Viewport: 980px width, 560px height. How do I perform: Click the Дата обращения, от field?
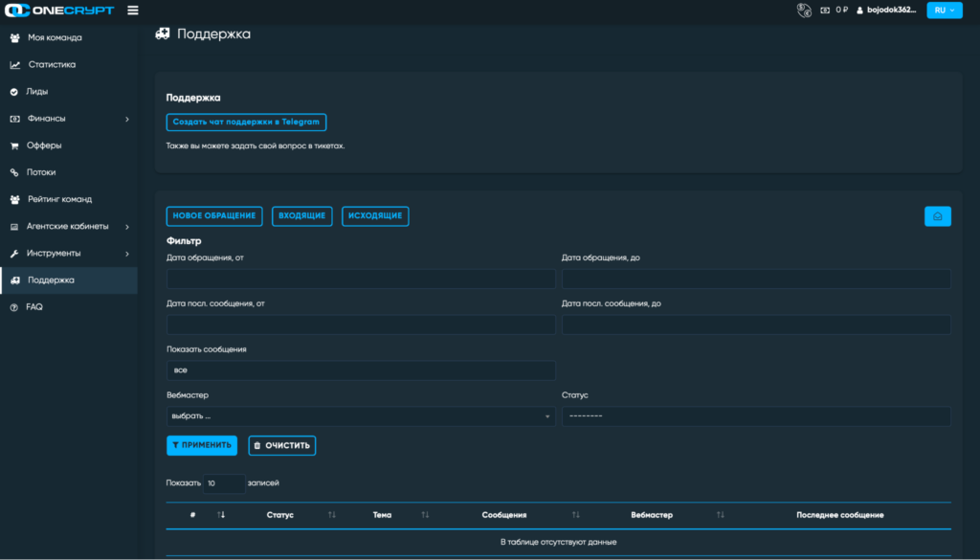click(361, 279)
